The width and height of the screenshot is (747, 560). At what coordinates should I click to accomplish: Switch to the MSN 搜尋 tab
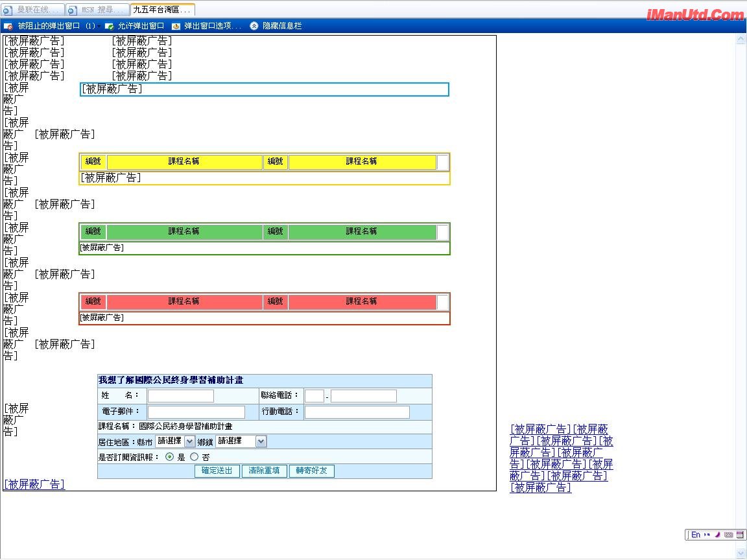(x=97, y=10)
